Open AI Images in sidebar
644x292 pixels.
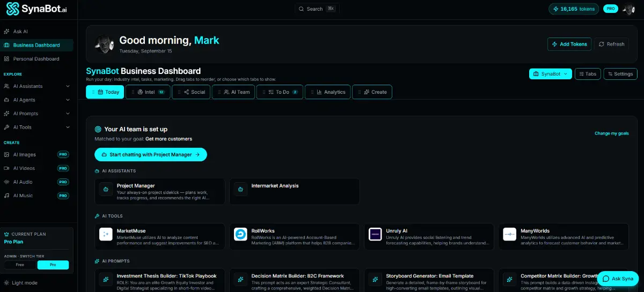click(36, 154)
